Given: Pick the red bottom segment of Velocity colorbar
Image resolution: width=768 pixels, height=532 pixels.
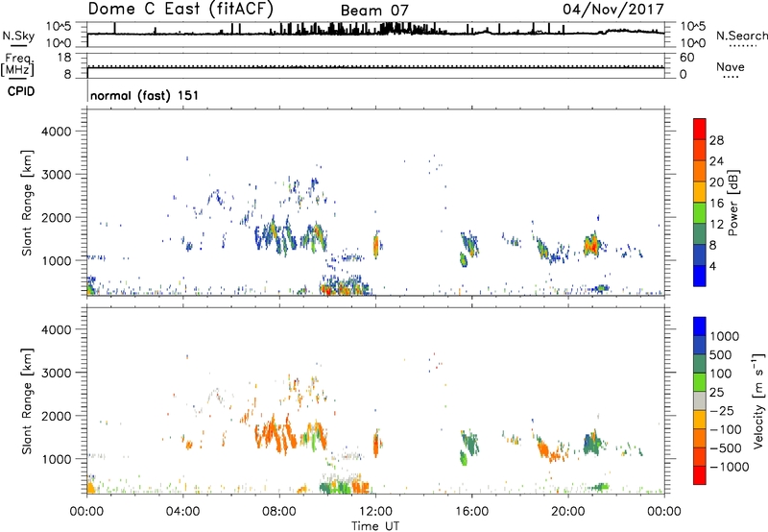Looking at the screenshot, I should point(700,475).
